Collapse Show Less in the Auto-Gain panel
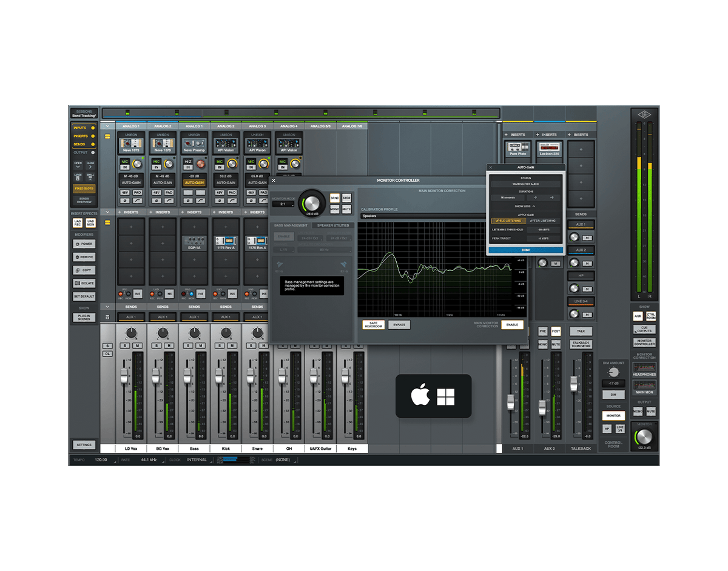The height and width of the screenshot is (571, 728). 525,206
